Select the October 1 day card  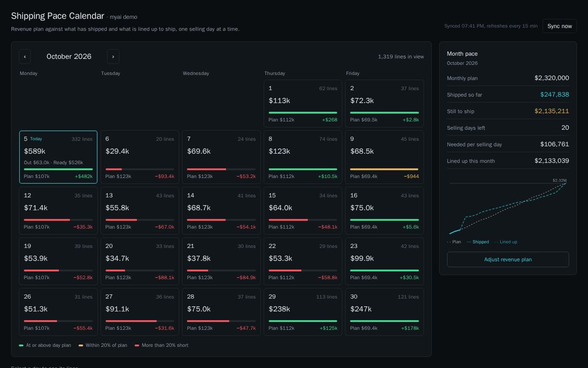[x=303, y=103]
